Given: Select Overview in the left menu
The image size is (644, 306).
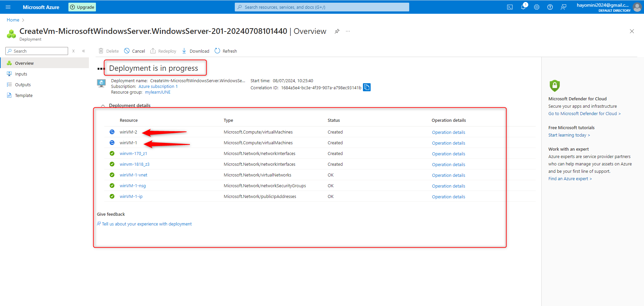Looking at the screenshot, I should [45, 63].
